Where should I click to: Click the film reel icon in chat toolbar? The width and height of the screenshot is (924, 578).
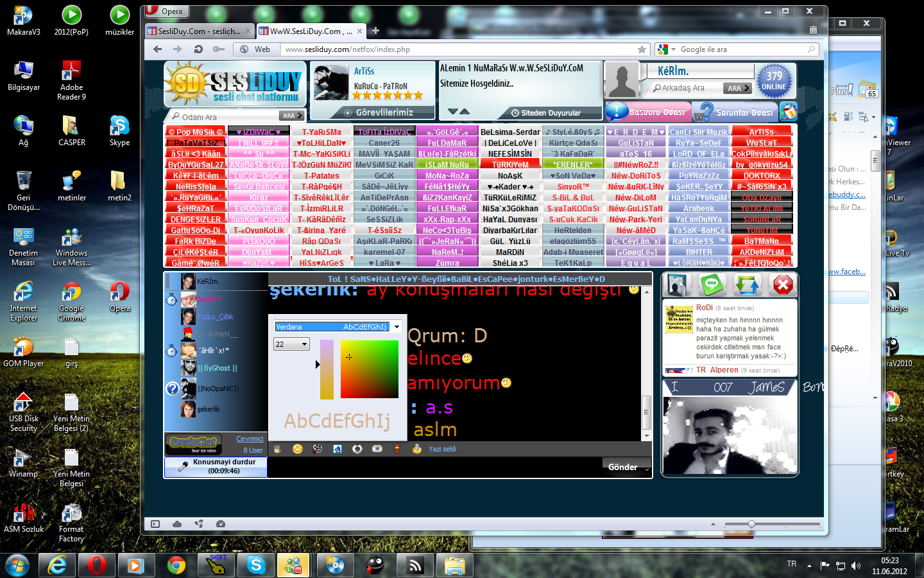[x=318, y=449]
